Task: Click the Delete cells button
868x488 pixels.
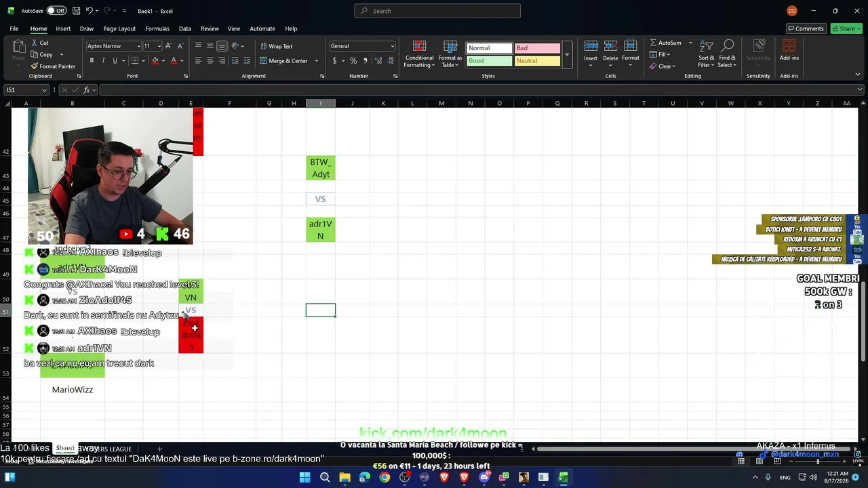Action: [610, 54]
